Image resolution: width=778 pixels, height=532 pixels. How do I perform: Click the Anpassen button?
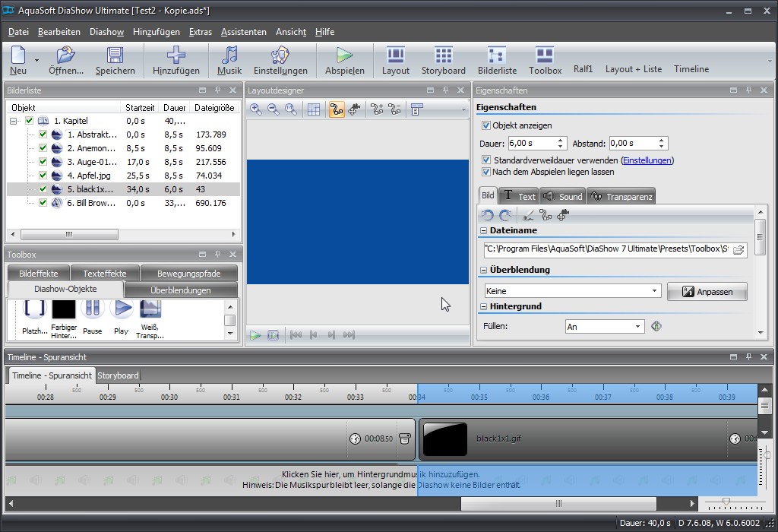coord(707,291)
